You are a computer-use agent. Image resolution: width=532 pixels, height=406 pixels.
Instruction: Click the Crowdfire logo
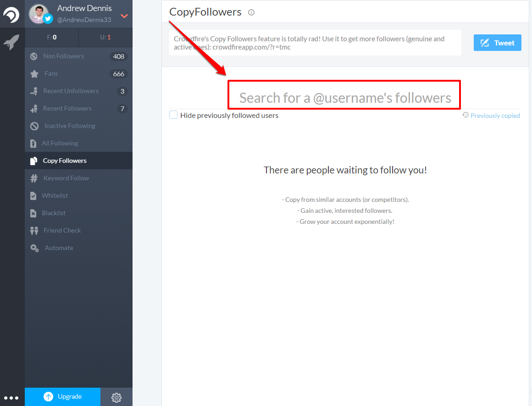(11, 14)
